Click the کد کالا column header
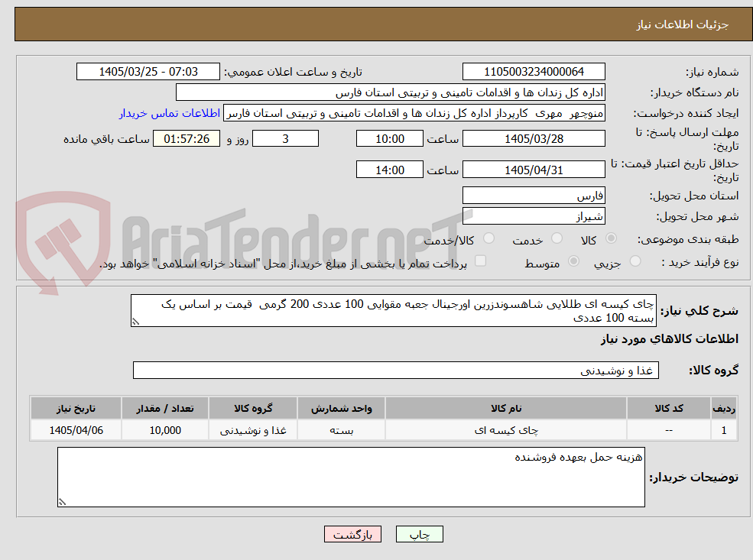The image size is (753, 560). [x=669, y=409]
